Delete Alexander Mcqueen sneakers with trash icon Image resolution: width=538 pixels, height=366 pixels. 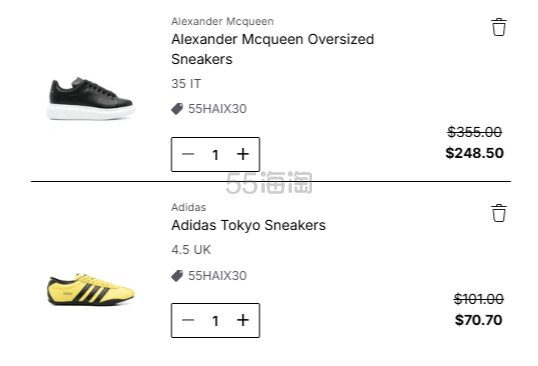point(499,27)
